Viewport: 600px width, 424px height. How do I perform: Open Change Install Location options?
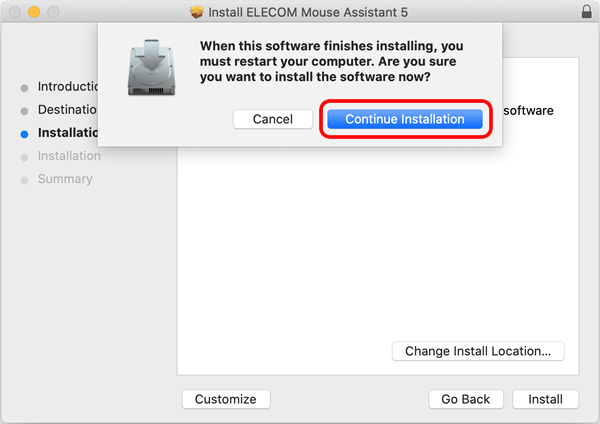click(478, 351)
